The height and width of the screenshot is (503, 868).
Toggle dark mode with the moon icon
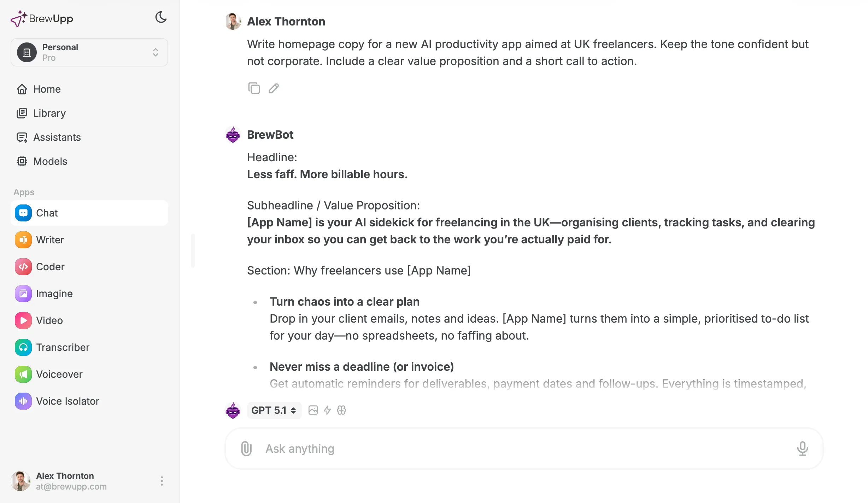click(x=161, y=17)
